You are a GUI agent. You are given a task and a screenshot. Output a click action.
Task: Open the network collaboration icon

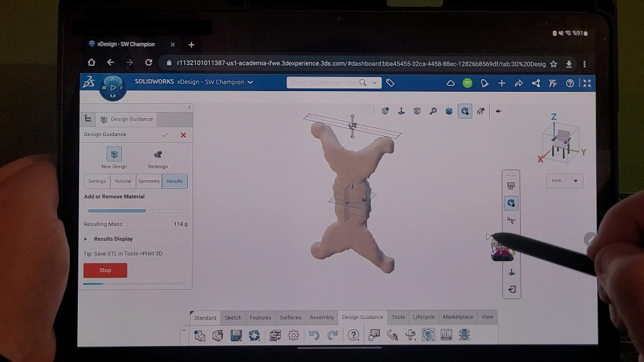[x=536, y=83]
